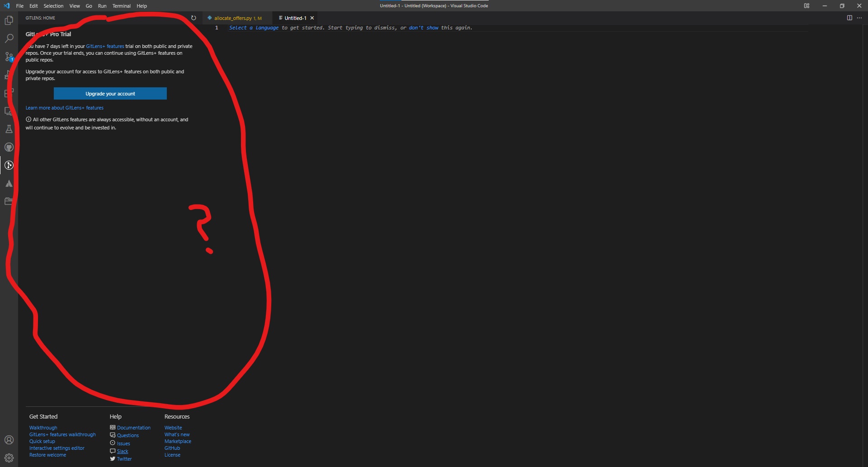Open the Website resource link
This screenshot has width=868, height=467.
173,428
